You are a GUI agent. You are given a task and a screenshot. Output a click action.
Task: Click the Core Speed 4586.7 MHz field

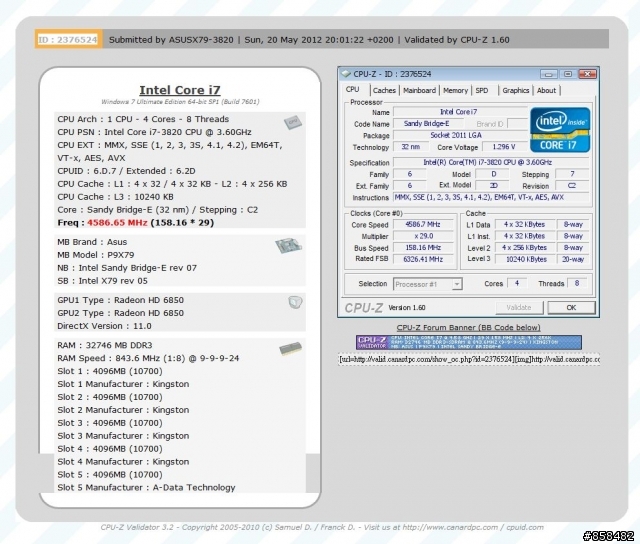click(423, 224)
